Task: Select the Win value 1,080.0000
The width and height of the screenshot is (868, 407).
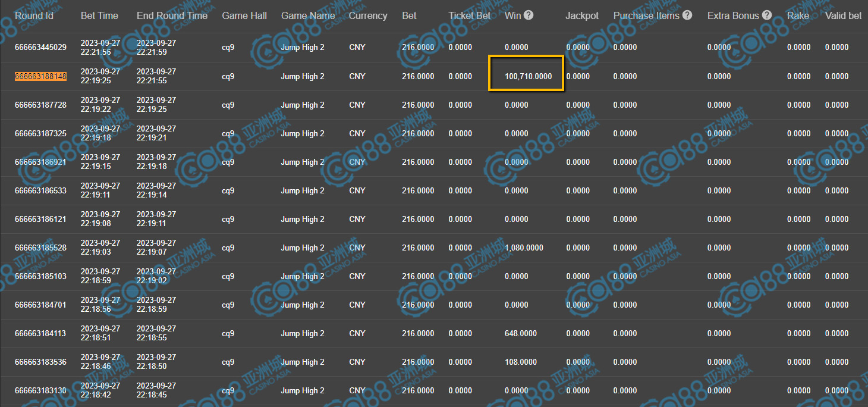Action: coord(524,248)
